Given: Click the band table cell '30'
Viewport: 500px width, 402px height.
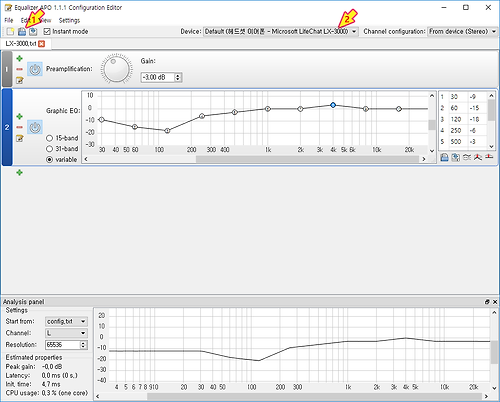Looking at the screenshot, I should (x=454, y=97).
